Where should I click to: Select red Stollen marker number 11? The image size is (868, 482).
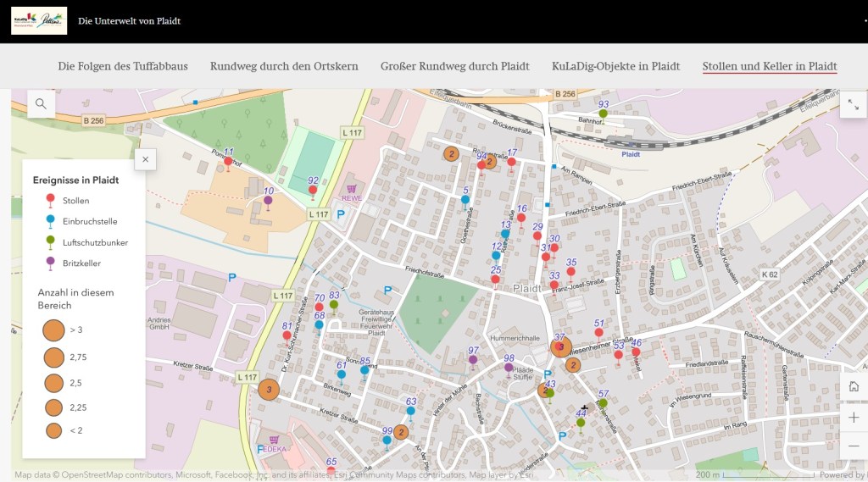(228, 161)
